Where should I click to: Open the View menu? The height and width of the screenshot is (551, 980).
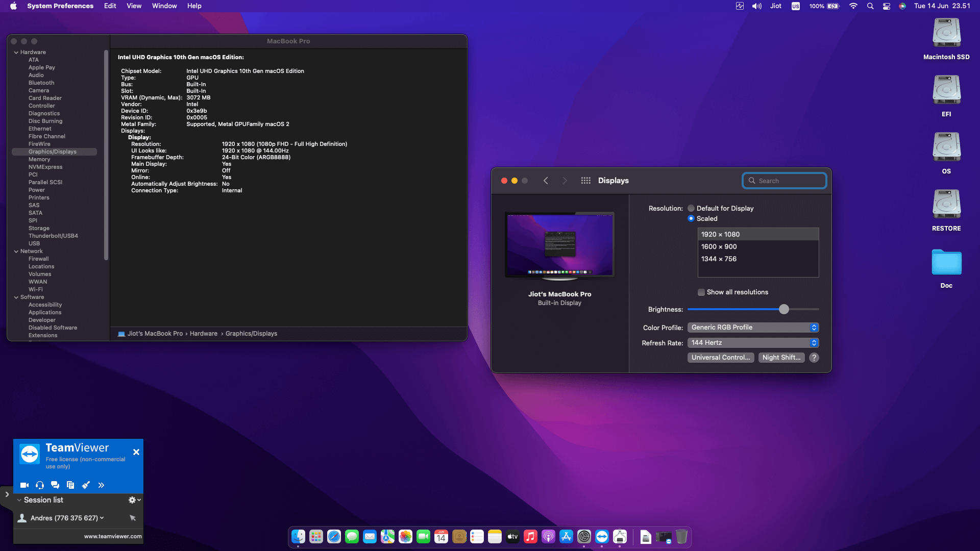(x=134, y=6)
